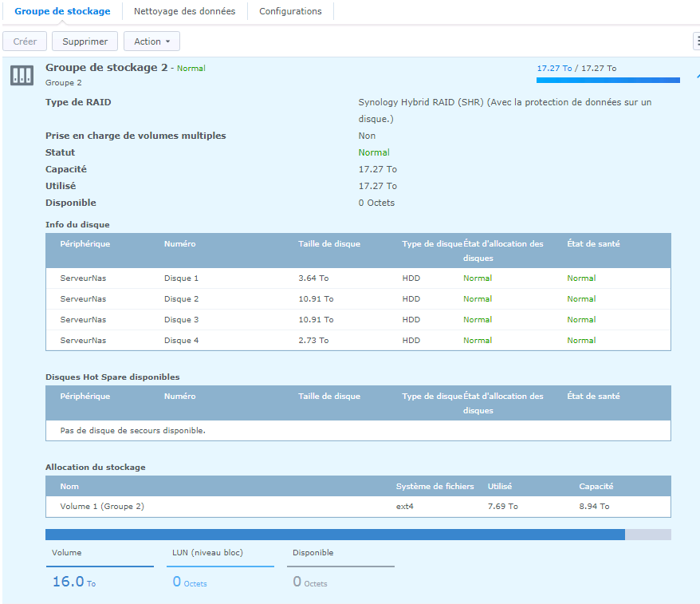This screenshot has height=604, width=700.
Task: Click the list view icon at top right
Action: [x=697, y=41]
